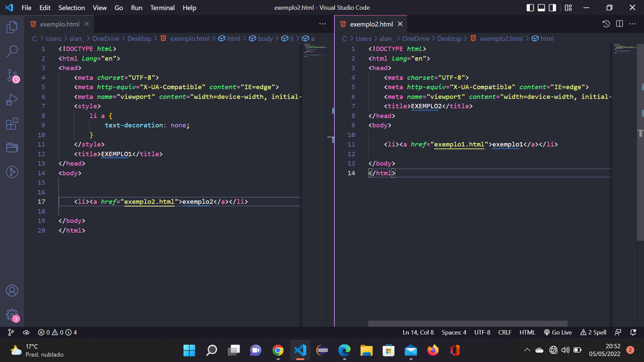Click the exemplo2.html href link in left editor

click(149, 202)
